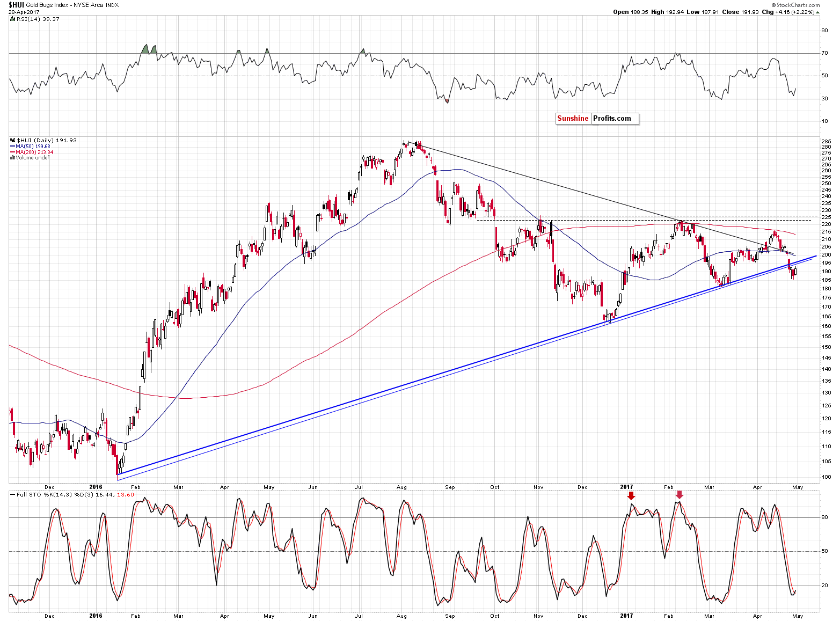Click the May month label at the stochastic panel's right end
The width and height of the screenshot is (840, 621).
pyautogui.click(x=798, y=616)
